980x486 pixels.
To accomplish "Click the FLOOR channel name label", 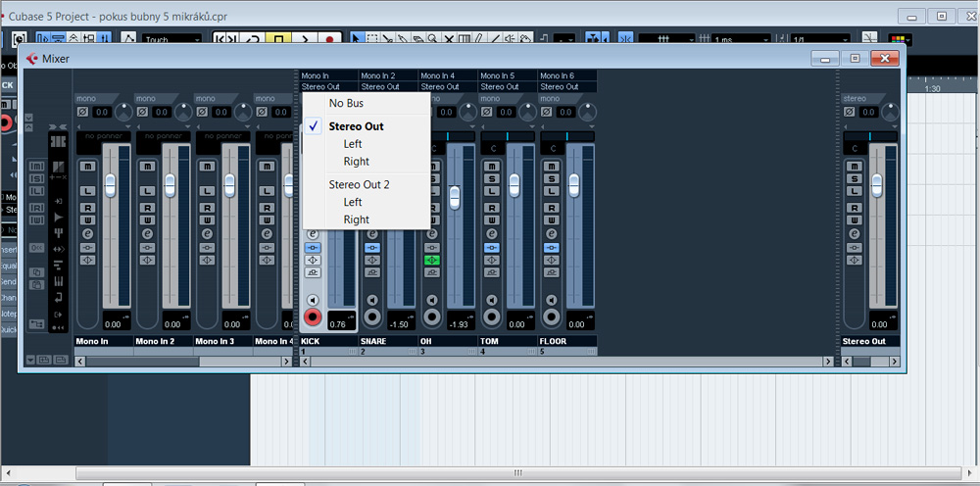I will click(x=554, y=341).
